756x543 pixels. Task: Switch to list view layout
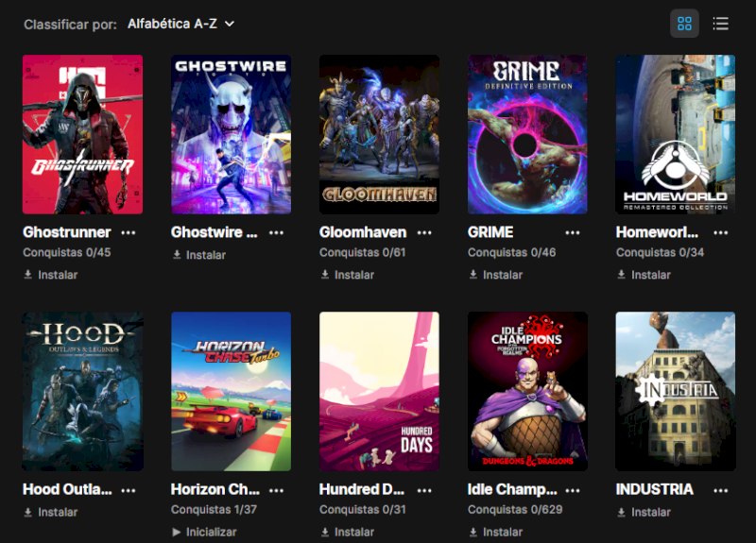(720, 24)
